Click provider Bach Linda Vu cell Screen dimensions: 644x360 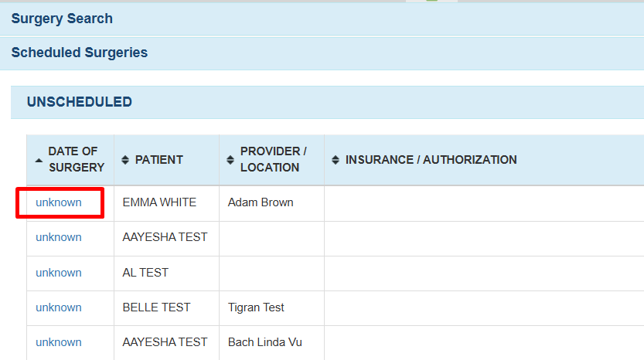click(264, 342)
